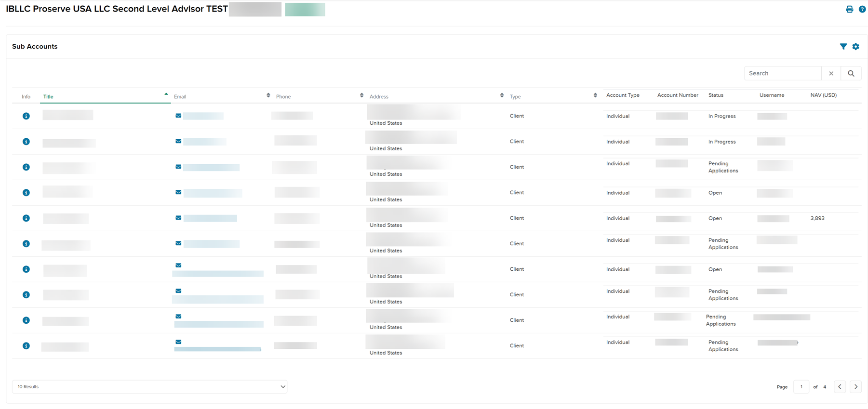Click the magnifier search button

[851, 73]
